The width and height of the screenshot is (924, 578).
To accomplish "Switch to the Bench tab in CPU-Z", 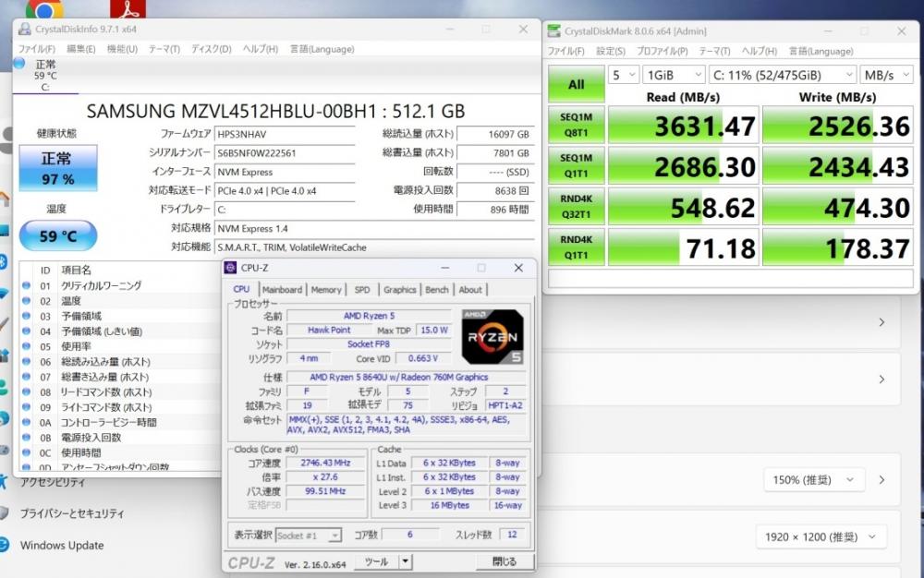I will [x=437, y=290].
